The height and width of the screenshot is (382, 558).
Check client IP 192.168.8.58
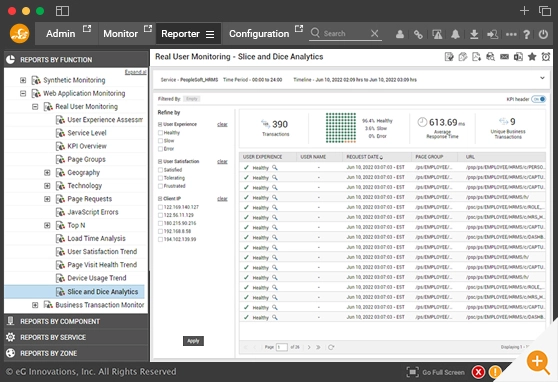[x=160, y=231]
